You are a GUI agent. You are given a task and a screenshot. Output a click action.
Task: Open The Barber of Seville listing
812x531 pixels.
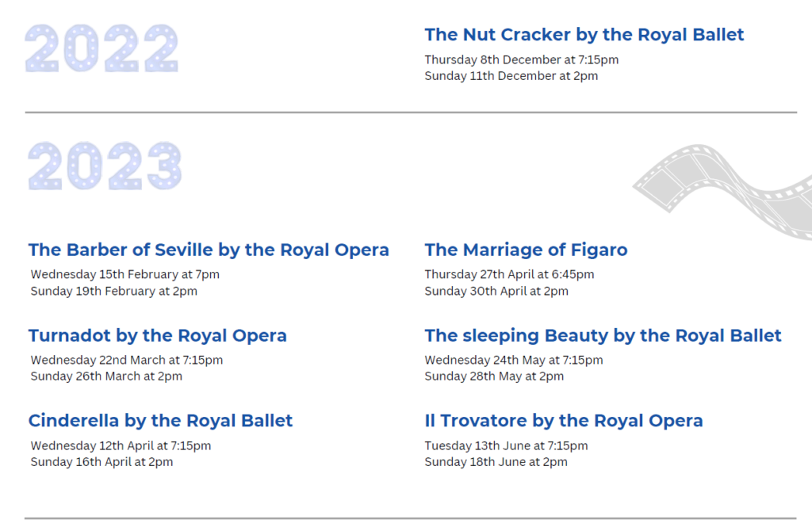[x=209, y=250]
